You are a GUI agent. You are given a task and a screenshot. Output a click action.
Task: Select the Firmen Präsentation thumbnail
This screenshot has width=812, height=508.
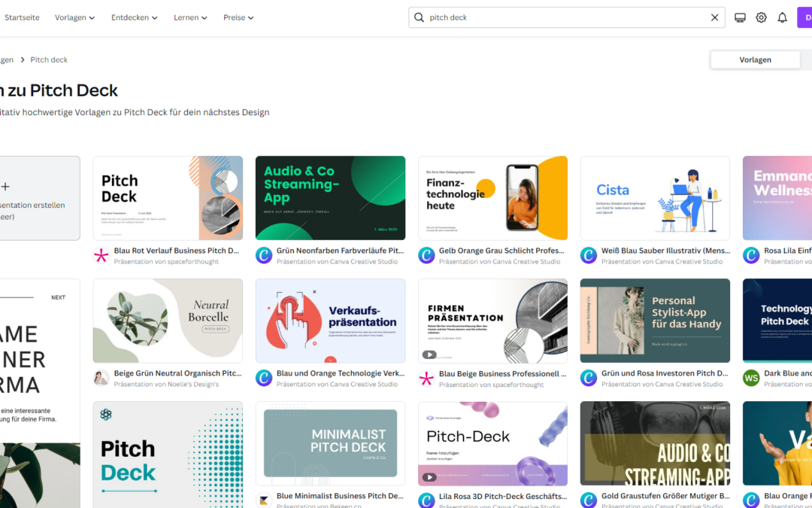coord(492,321)
